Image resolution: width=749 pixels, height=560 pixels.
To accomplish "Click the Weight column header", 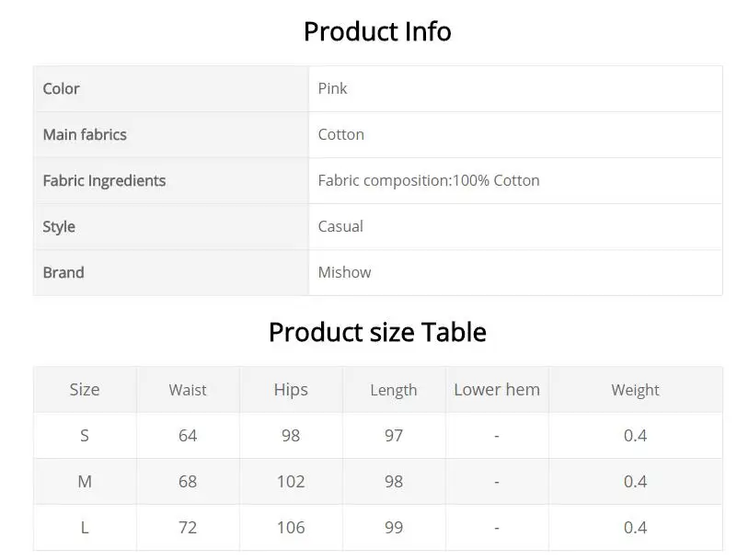I will 635,390.
